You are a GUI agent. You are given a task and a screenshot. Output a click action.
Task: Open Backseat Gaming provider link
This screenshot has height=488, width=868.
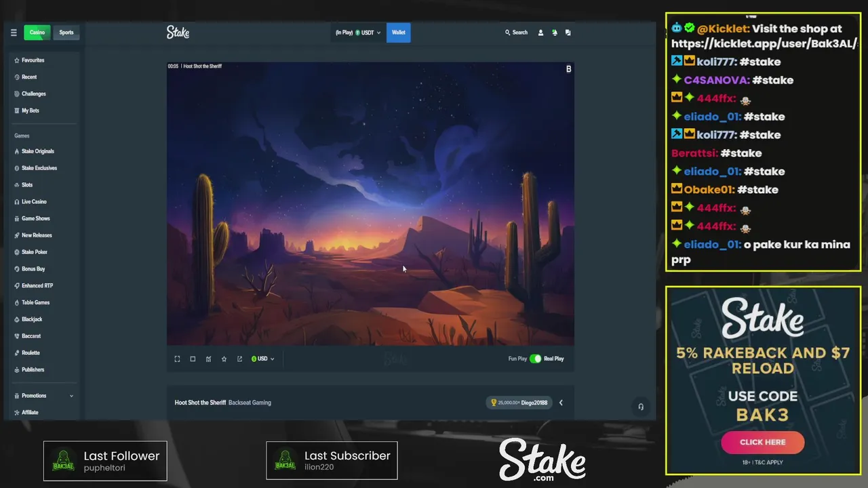250,403
